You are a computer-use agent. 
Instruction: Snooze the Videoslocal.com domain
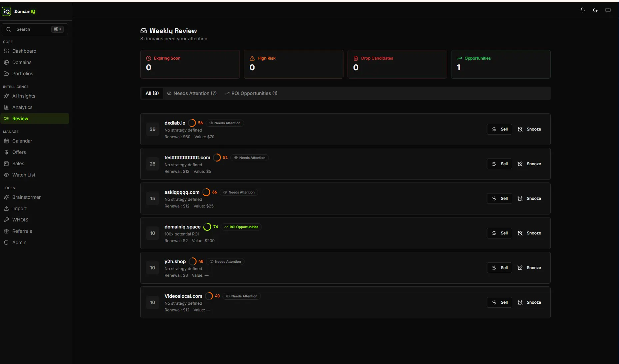coord(529,302)
